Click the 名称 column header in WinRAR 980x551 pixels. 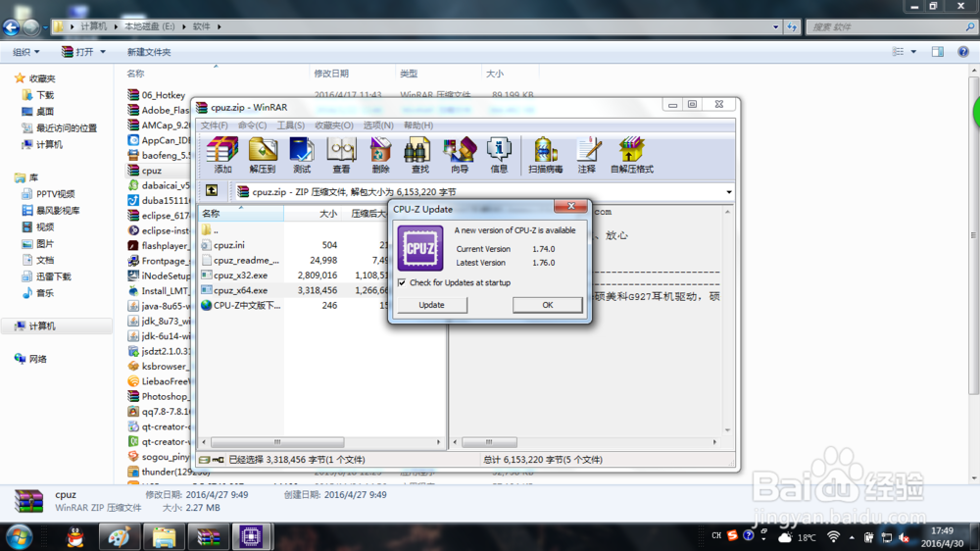point(241,214)
